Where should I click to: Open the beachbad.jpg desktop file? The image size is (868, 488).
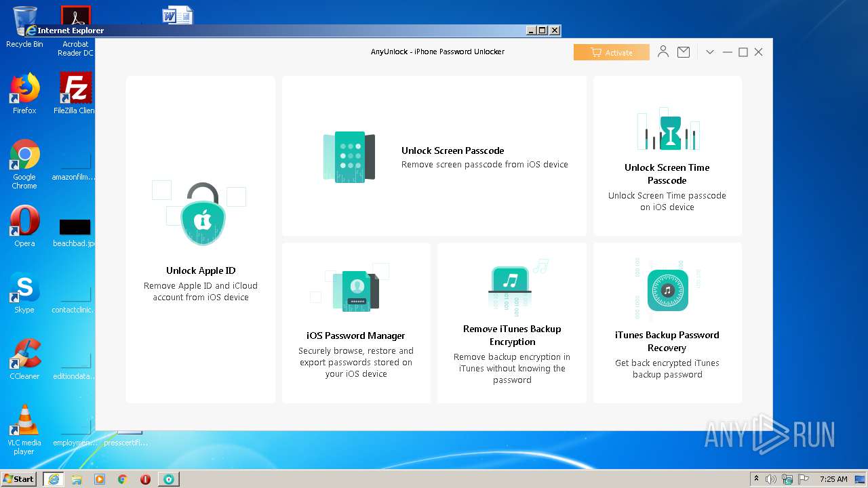coord(75,232)
